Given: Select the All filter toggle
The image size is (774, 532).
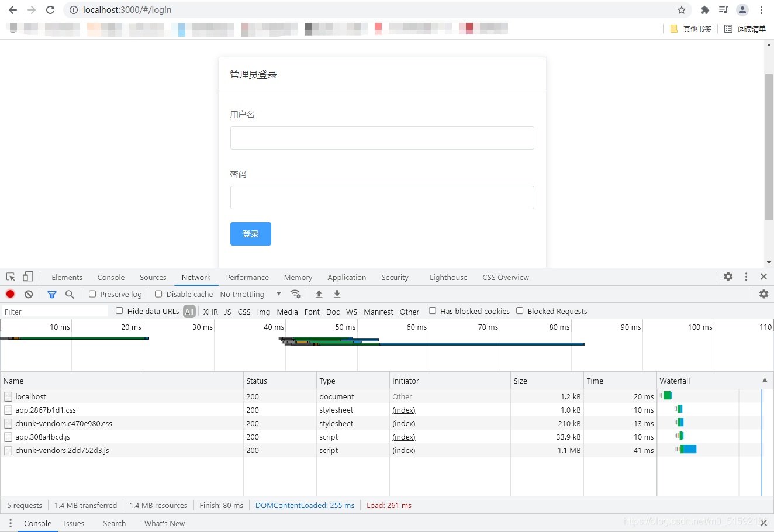Looking at the screenshot, I should (189, 312).
